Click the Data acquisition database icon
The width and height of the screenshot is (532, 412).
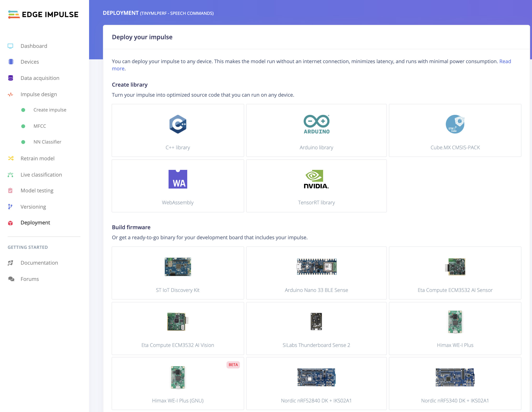tap(11, 78)
